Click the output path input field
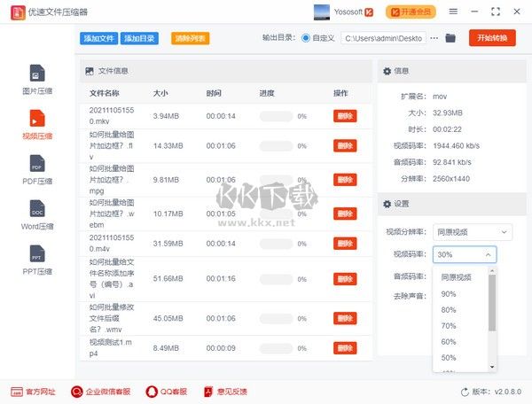 coord(383,38)
